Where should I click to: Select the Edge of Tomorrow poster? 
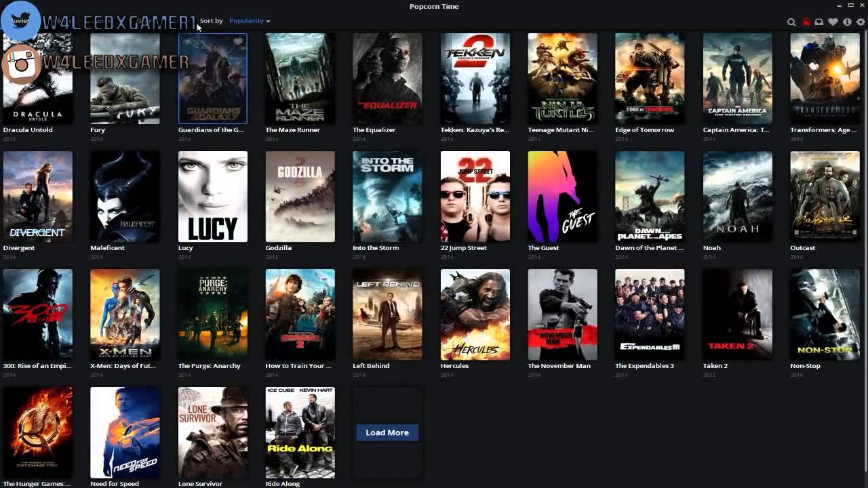[x=650, y=79]
